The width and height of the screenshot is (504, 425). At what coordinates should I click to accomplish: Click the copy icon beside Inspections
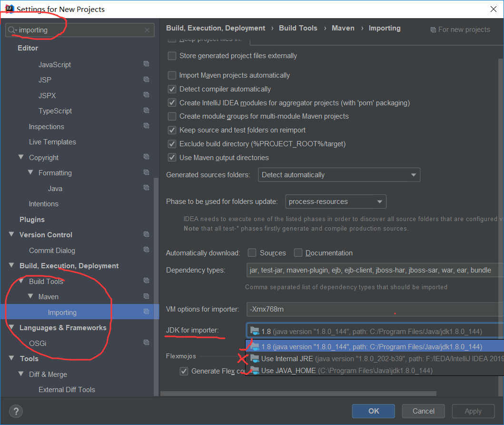[x=146, y=125]
